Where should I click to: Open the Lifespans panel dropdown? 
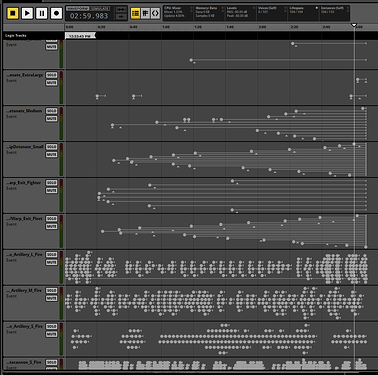tap(317, 8)
